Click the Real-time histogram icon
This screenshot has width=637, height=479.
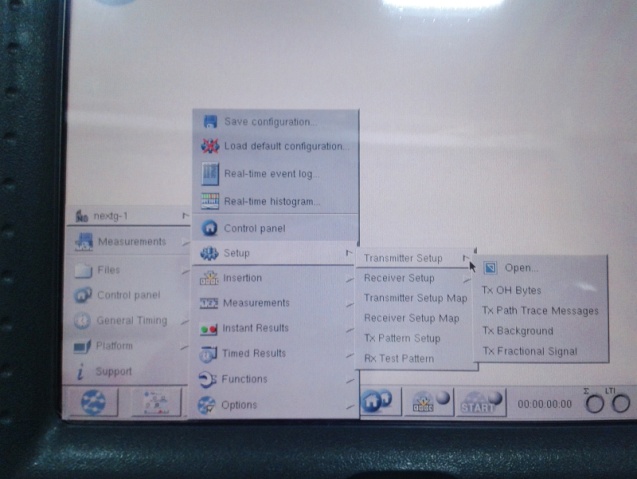click(210, 201)
